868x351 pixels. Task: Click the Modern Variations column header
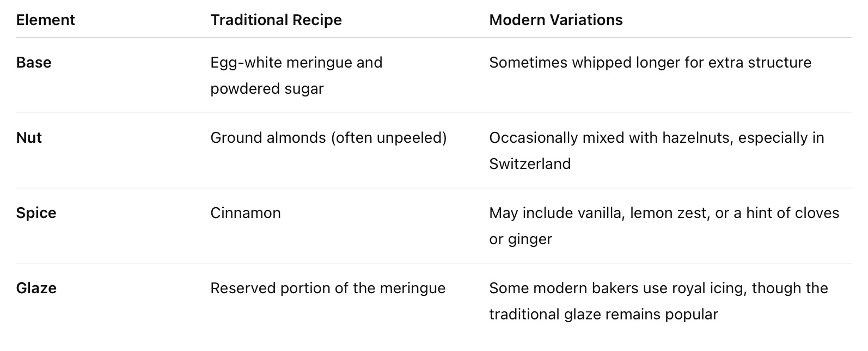pos(555,20)
